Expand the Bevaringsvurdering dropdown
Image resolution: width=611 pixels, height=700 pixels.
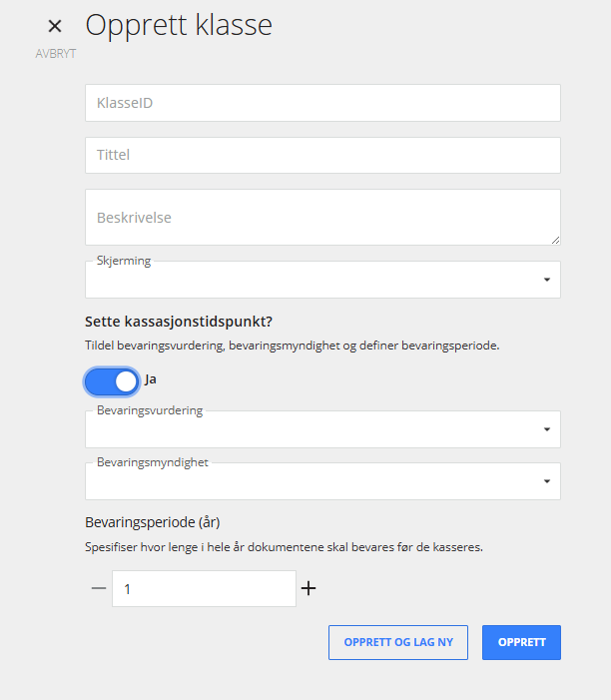322,429
